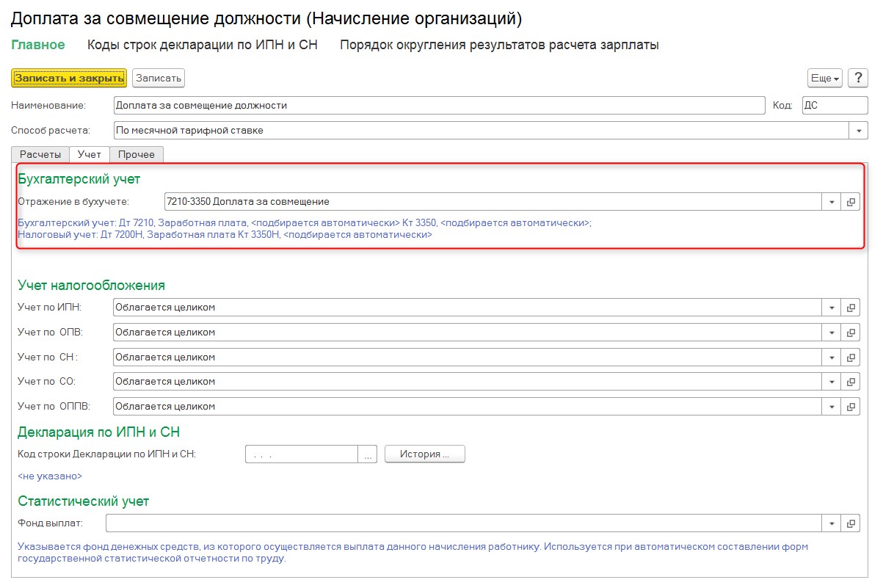Open the linked item icon for Учет по ИПН
The width and height of the screenshot is (883, 588).
tap(851, 308)
